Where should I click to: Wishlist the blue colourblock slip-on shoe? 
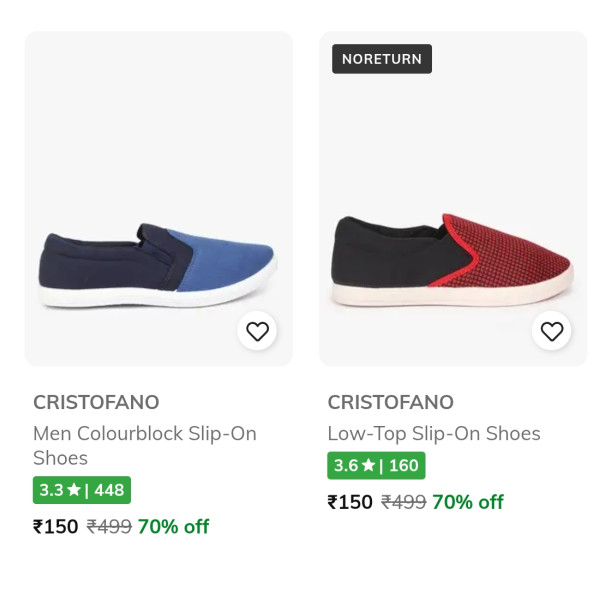pyautogui.click(x=258, y=331)
